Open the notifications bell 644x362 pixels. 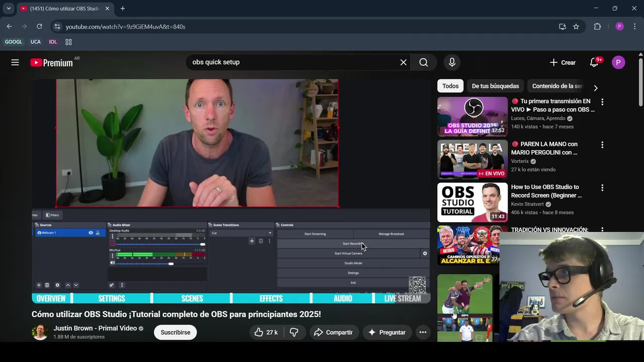(594, 62)
